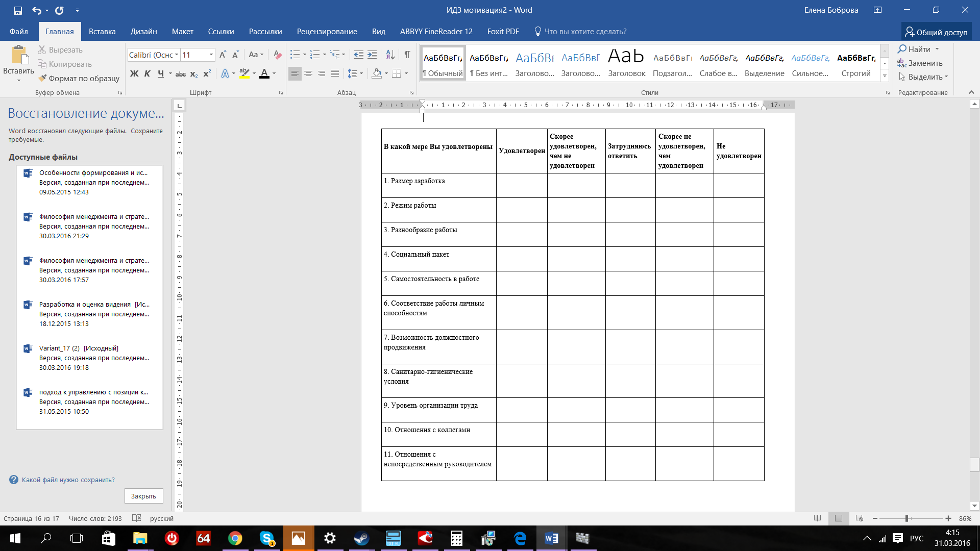The image size is (980, 551).
Task: Click the Общий доступ share button
Action: point(937,32)
